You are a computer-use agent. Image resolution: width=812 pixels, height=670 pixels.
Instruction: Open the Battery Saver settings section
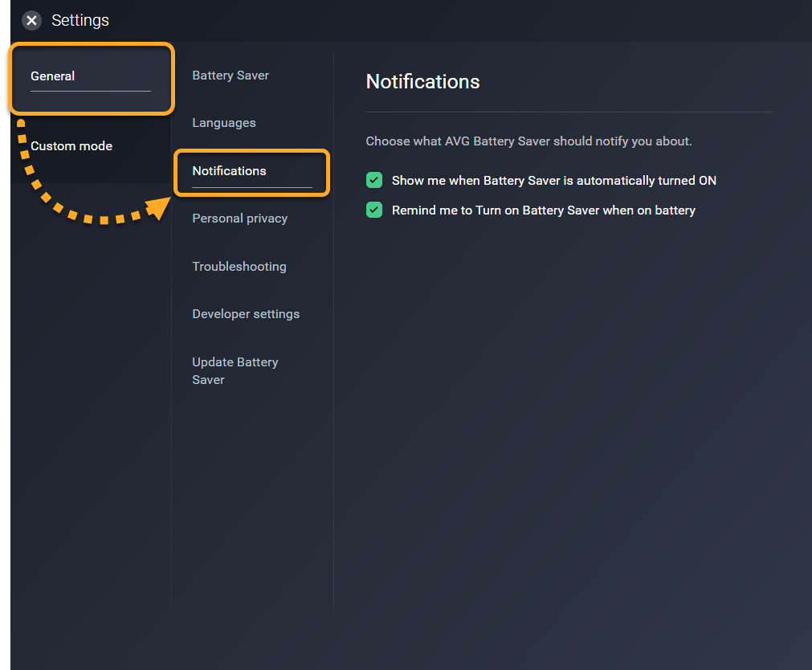(x=231, y=76)
